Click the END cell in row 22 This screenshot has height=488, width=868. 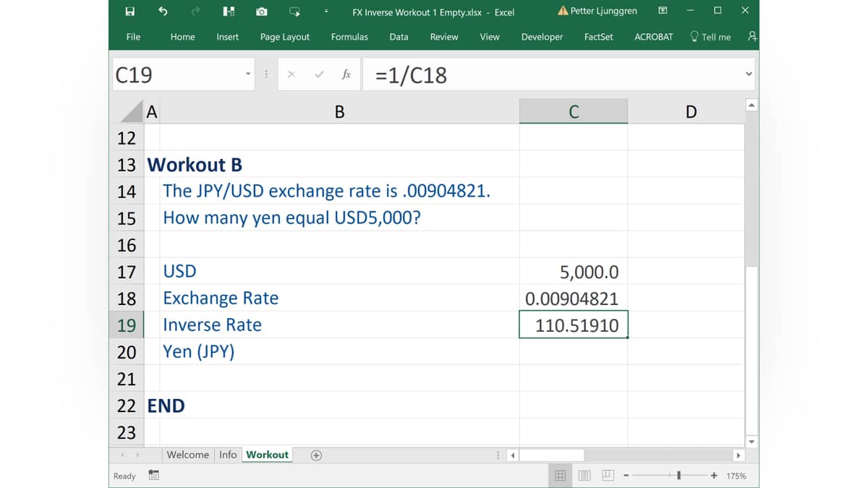[166, 406]
